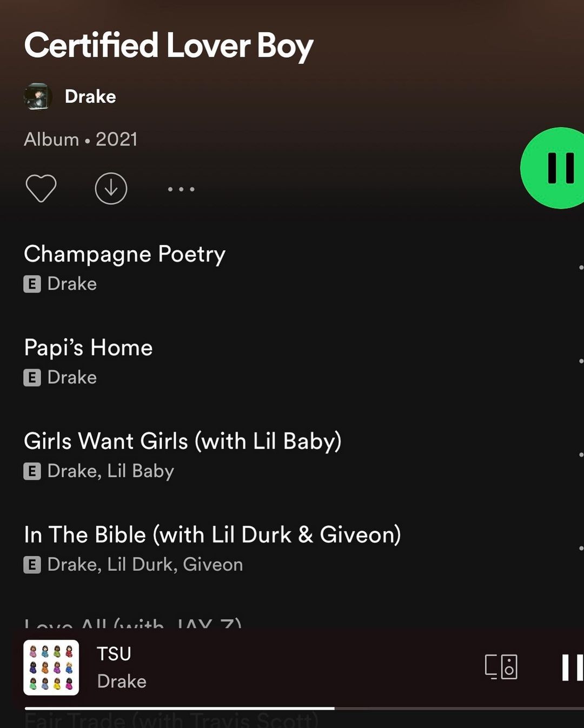Play the Champagne Poetry track
This screenshot has height=728, width=584.
(x=292, y=268)
